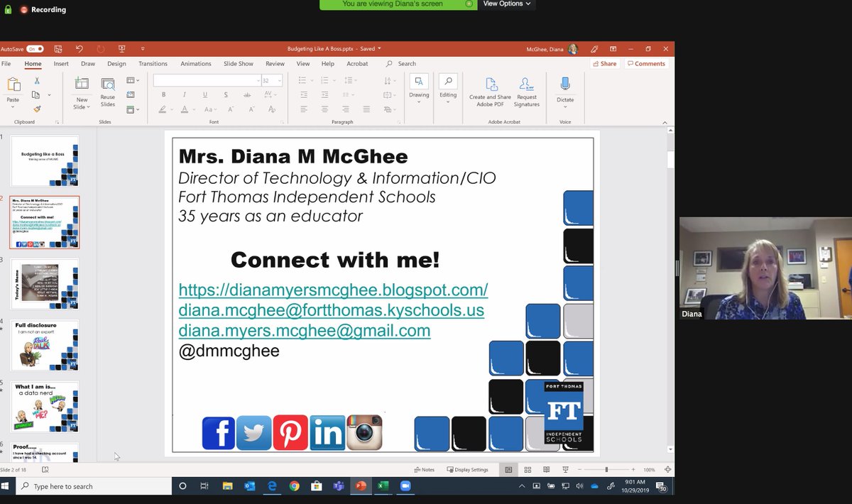Click the Comments button

click(x=646, y=64)
